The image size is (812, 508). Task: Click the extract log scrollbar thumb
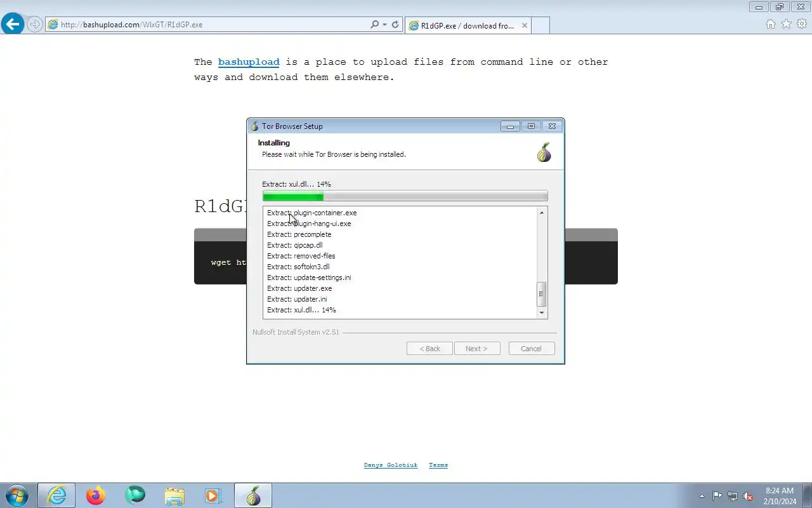tap(542, 294)
